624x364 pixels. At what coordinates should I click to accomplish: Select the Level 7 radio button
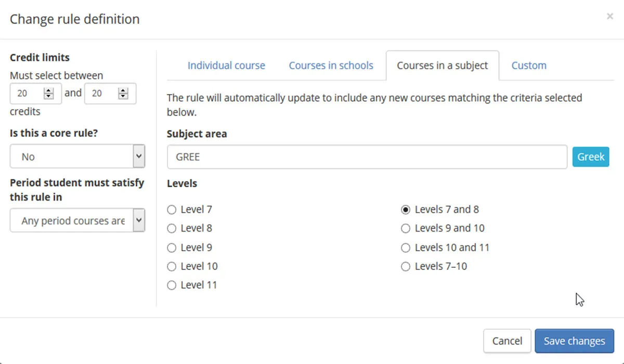(x=172, y=210)
